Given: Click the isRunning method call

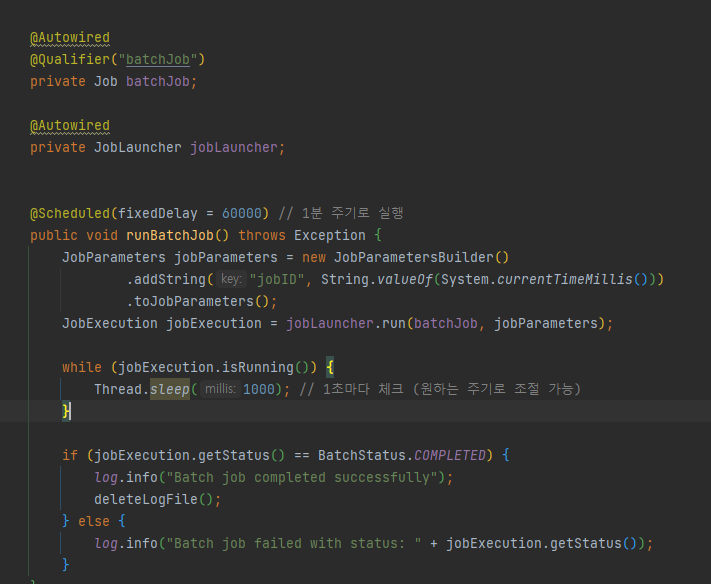Looking at the screenshot, I should click(x=258, y=367).
